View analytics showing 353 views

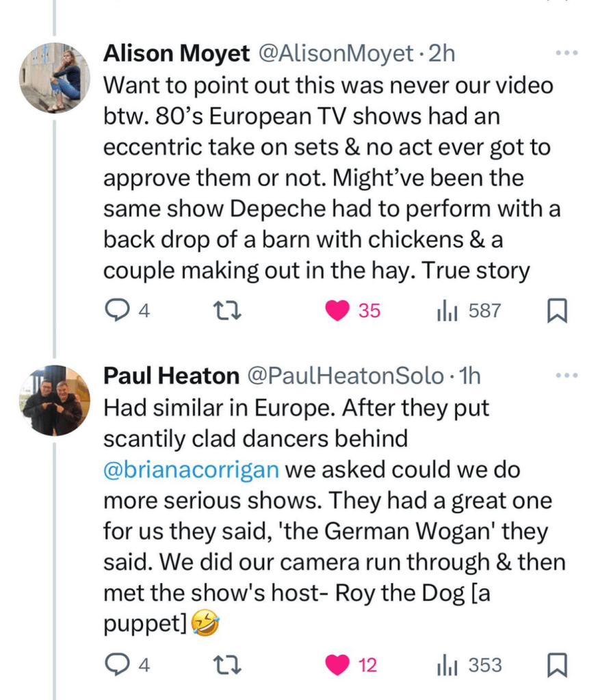pyautogui.click(x=447, y=664)
